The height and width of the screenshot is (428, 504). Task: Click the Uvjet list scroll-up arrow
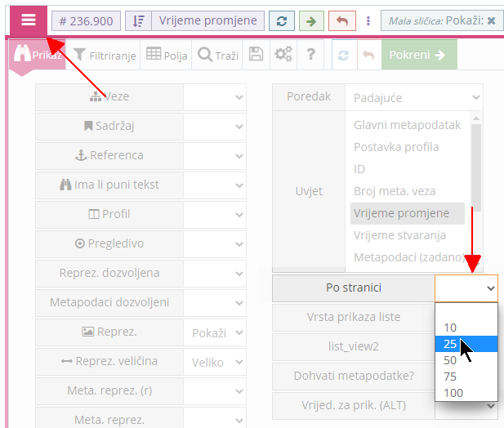click(476, 118)
